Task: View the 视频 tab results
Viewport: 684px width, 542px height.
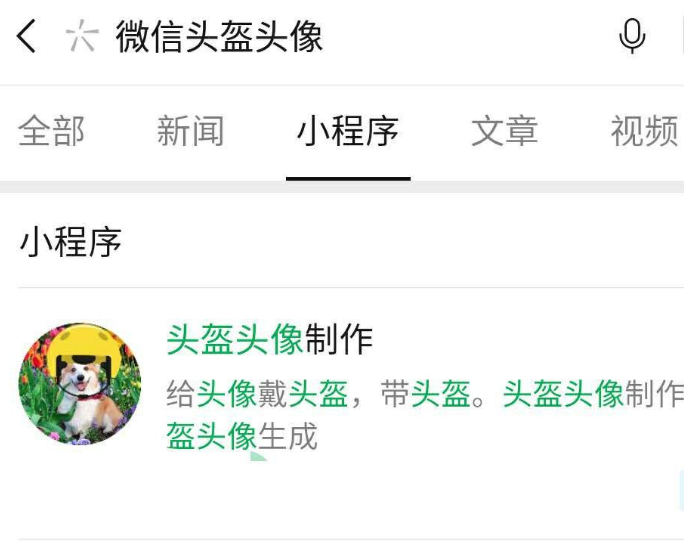Action: click(x=645, y=131)
